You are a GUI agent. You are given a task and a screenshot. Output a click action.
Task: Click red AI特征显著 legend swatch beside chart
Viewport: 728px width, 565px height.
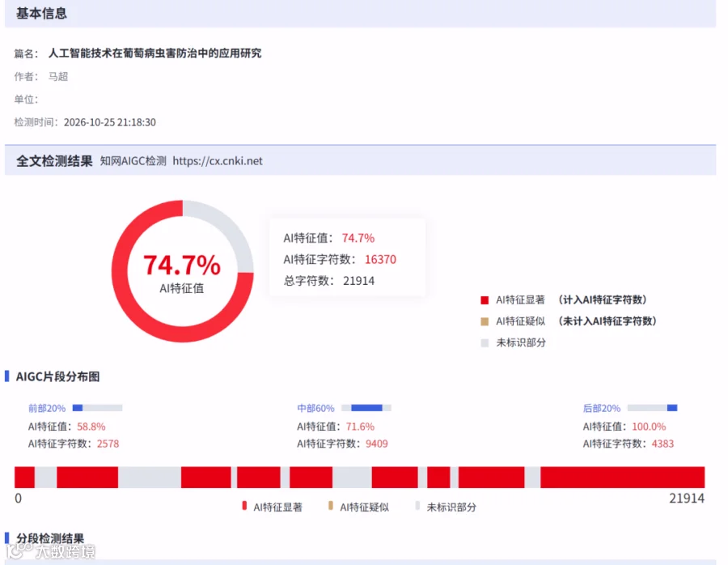click(485, 300)
